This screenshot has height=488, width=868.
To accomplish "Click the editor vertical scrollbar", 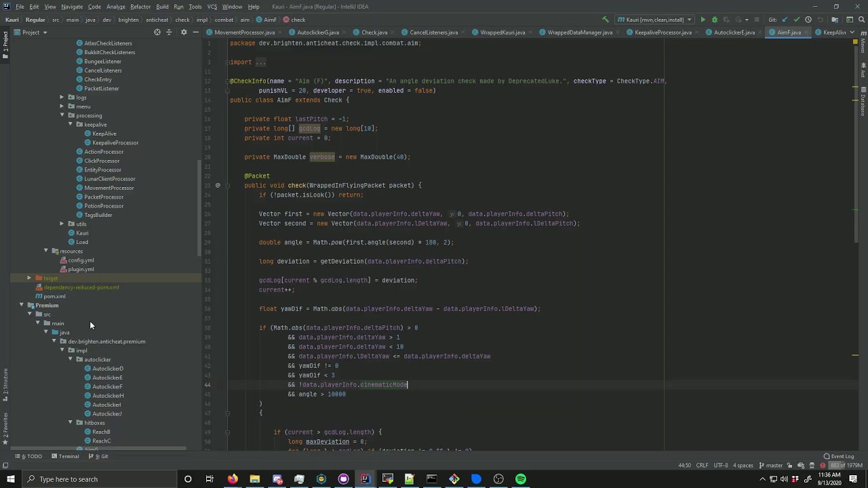I will coord(856,146).
